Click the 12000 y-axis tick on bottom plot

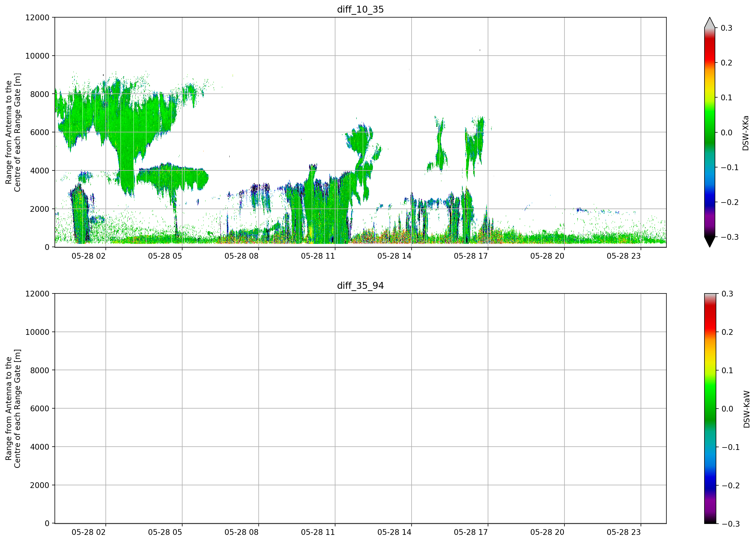[37, 294]
